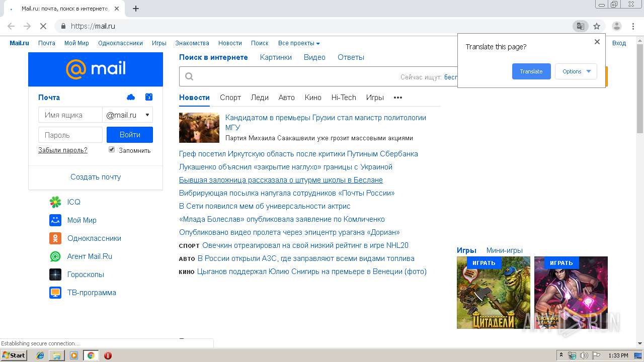Viewport: 644px width, 362px height.
Task: Click the address bar URL
Action: coord(93,26)
